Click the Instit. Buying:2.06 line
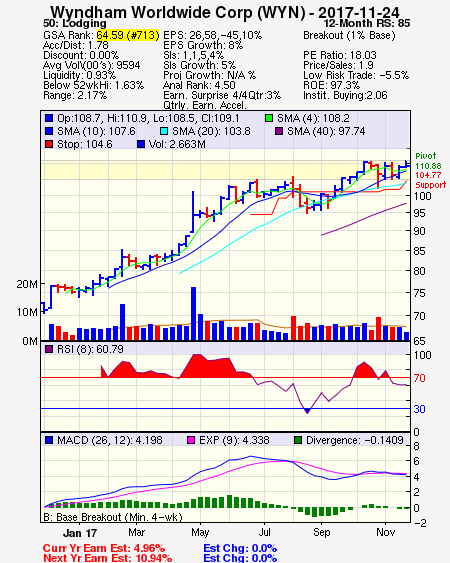Image resolution: width=450 pixels, height=563 pixels. click(x=345, y=96)
